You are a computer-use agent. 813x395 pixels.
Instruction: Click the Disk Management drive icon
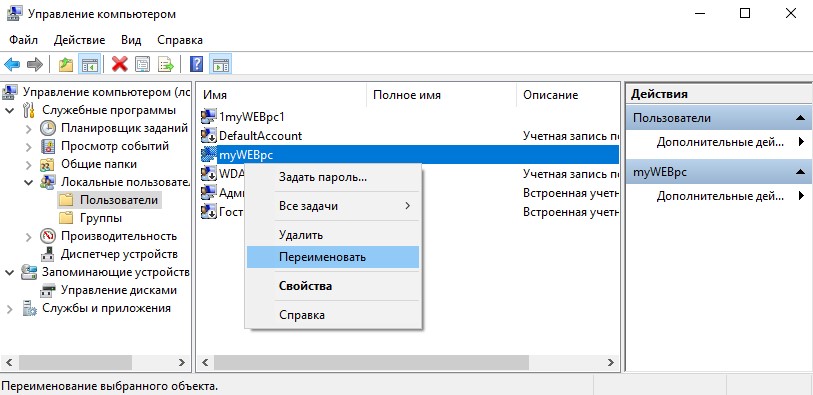(x=48, y=290)
